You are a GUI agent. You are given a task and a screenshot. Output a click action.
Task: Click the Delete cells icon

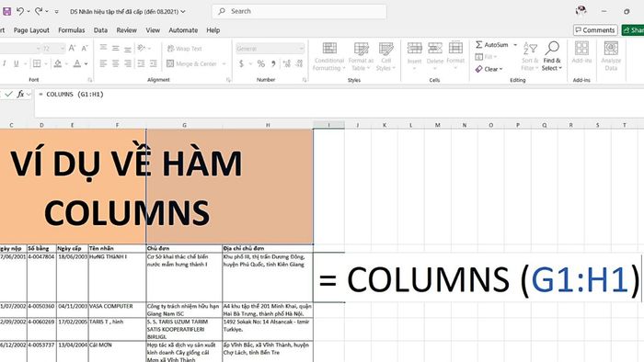pos(435,49)
